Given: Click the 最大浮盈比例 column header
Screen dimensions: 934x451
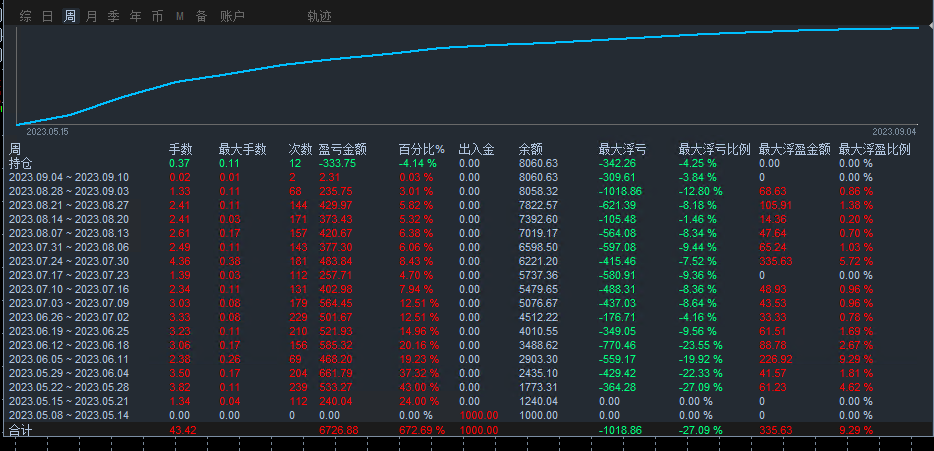Looking at the screenshot, I should pos(874,150).
